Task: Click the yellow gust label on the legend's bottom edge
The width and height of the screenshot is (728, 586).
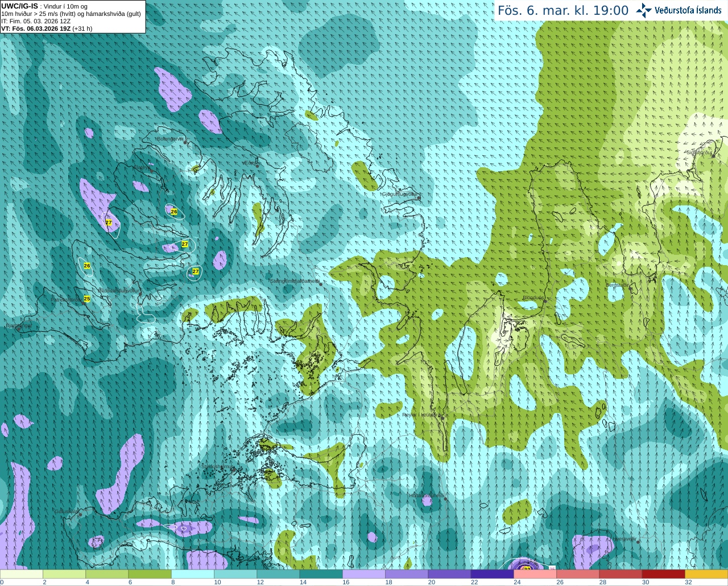Action: (x=527, y=568)
